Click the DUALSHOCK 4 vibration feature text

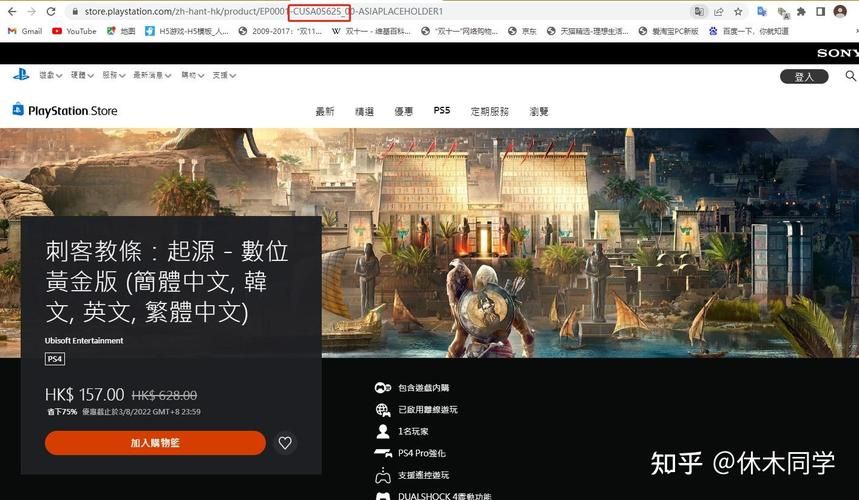tap(444, 496)
